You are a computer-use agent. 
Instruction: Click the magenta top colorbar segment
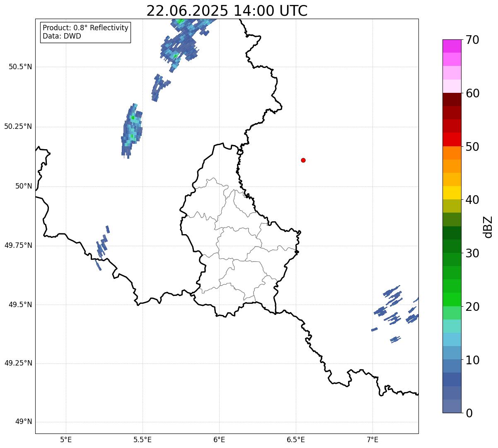coord(452,46)
